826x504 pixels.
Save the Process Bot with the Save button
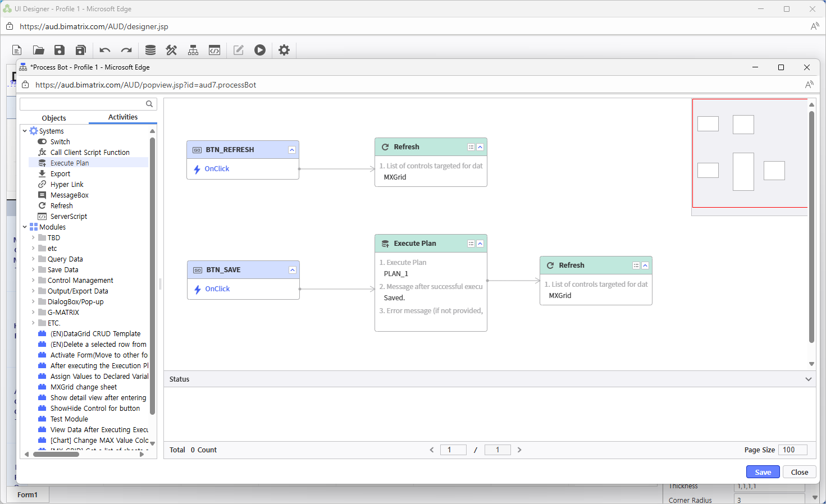pyautogui.click(x=763, y=471)
